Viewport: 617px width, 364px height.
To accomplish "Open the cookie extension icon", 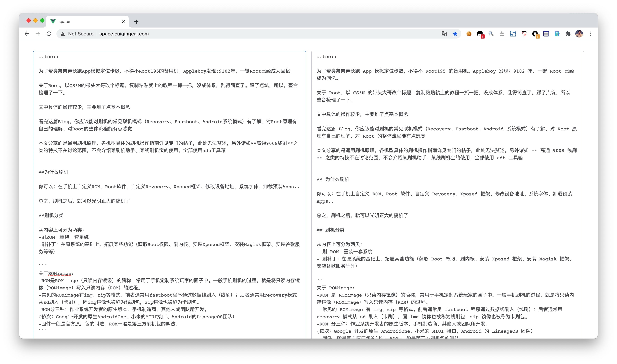I will tap(469, 34).
